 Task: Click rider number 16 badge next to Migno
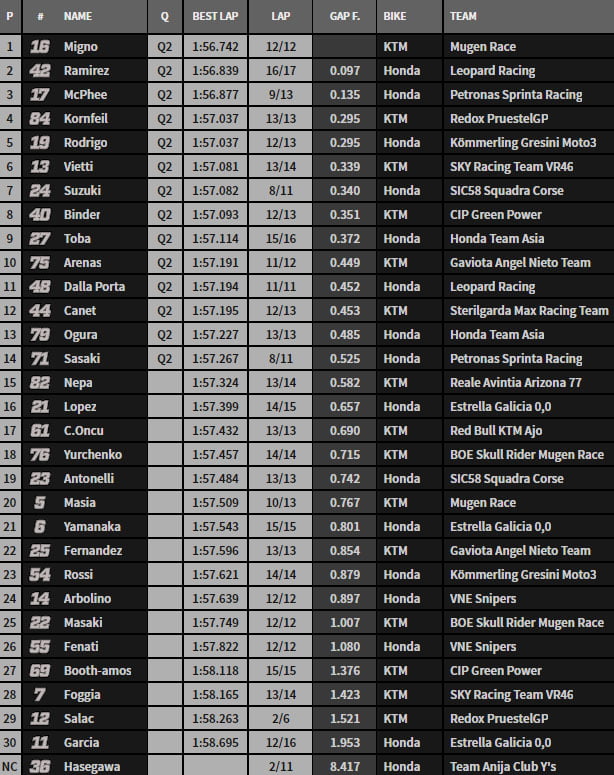39,47
